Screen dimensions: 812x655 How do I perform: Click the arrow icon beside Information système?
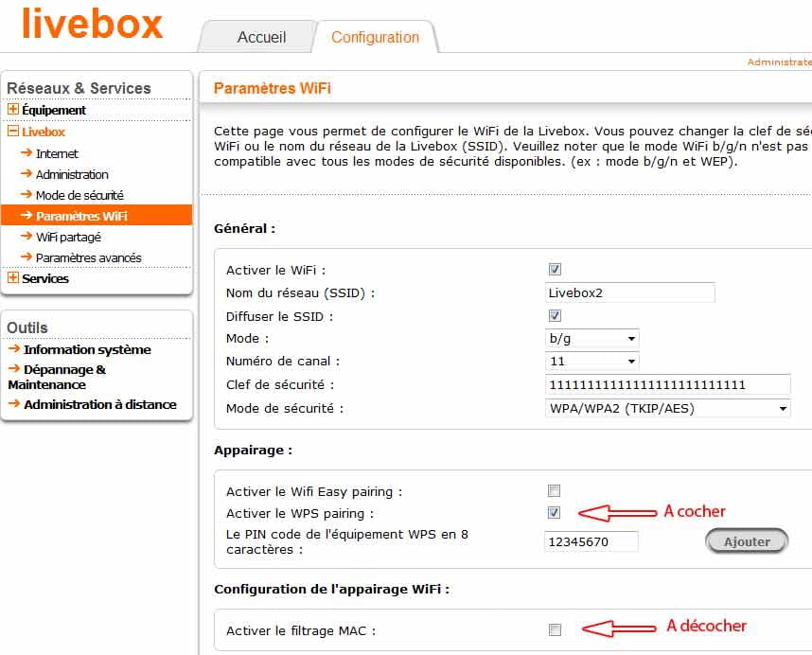click(14, 348)
